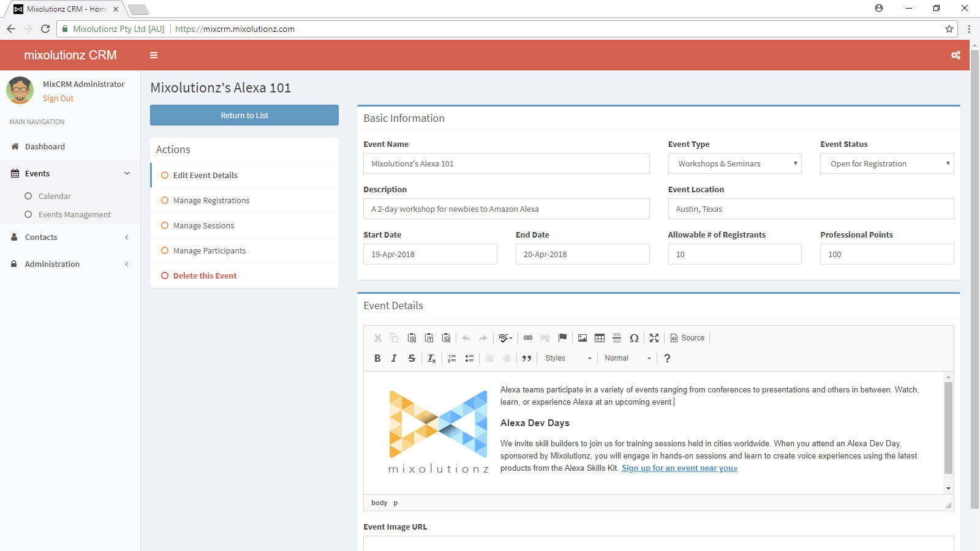Screen dimensions: 980x551
Task: Click Paste from Word icon
Action: (447, 338)
